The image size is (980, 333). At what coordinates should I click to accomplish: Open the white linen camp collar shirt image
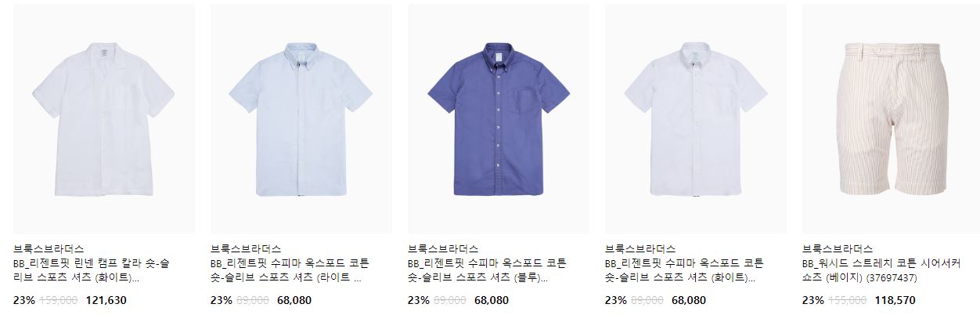click(x=104, y=119)
